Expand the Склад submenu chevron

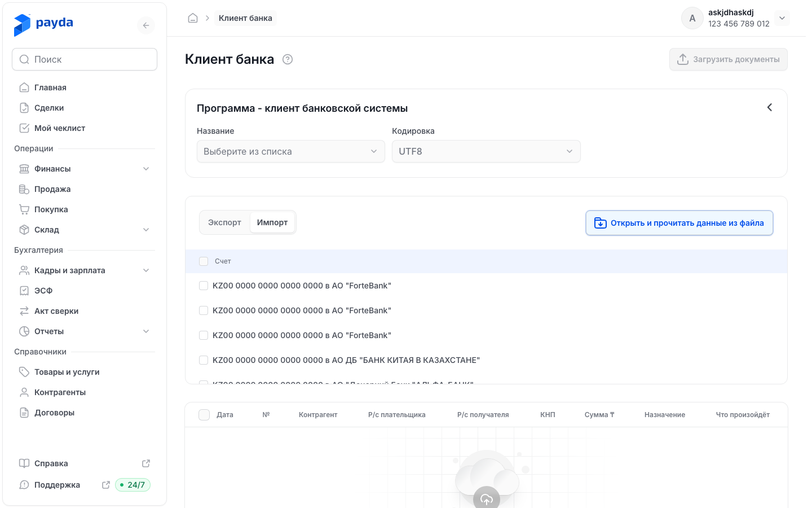[146, 230]
